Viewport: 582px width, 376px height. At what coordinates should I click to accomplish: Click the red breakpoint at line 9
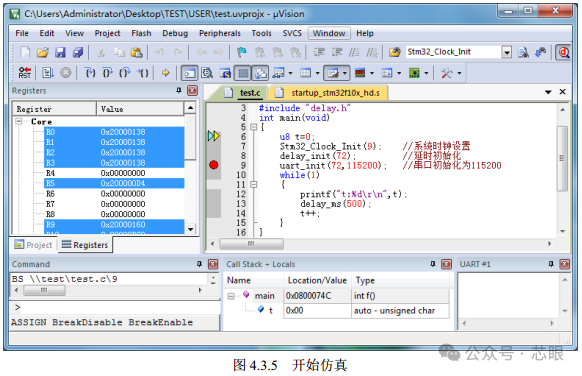(214, 165)
